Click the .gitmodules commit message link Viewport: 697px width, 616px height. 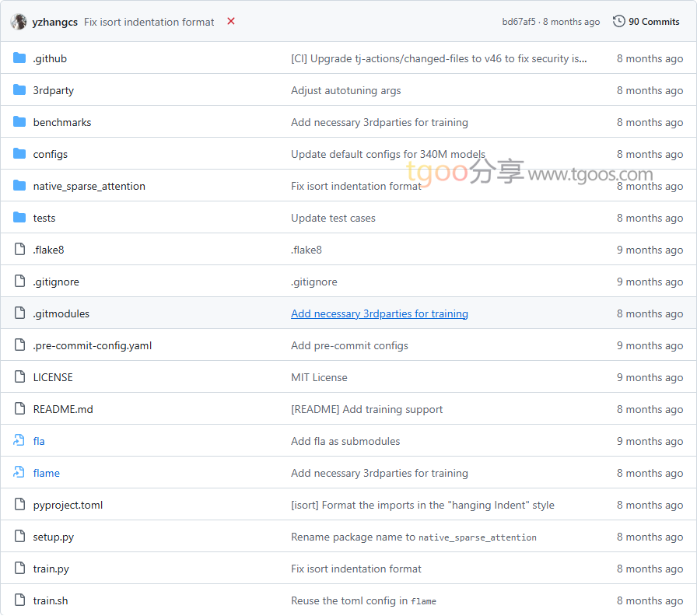[379, 313]
